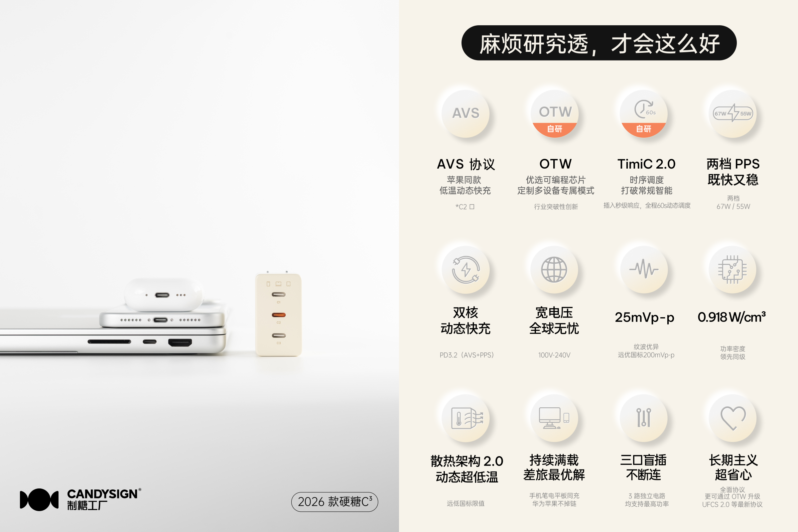The width and height of the screenshot is (798, 532).
Task: Click the CANDYSIGN 制糖工厂 logo
Action: [80, 499]
